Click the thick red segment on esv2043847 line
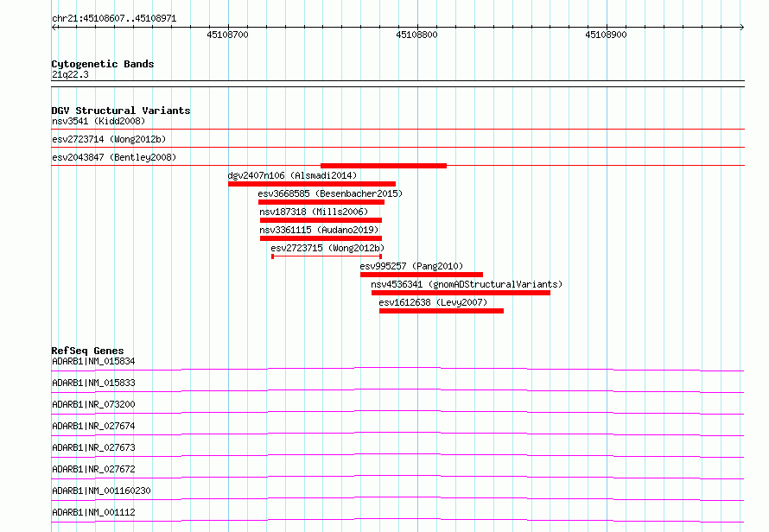769x532 pixels. 384,166
